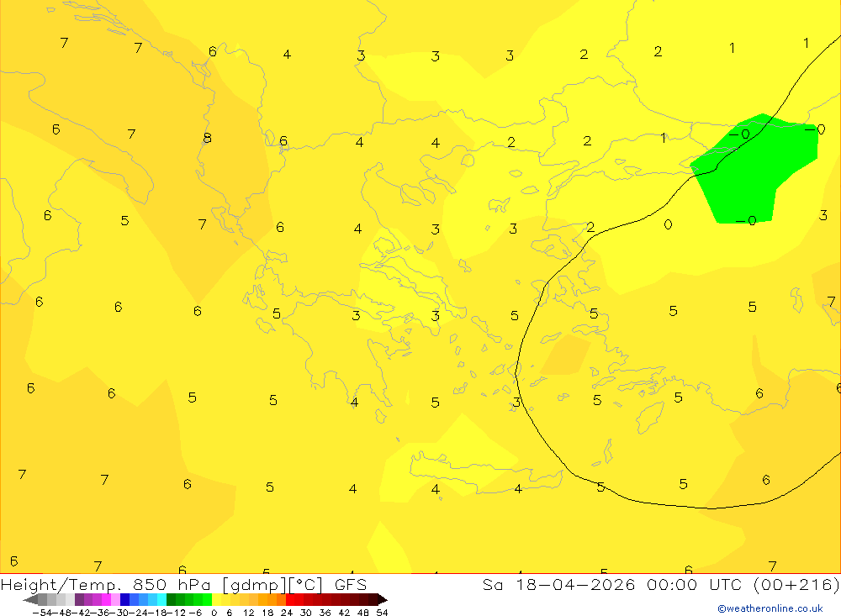Click the small darker yellow patch inside the contour
This screenshot has height=616, width=841.
pyautogui.click(x=565, y=354)
